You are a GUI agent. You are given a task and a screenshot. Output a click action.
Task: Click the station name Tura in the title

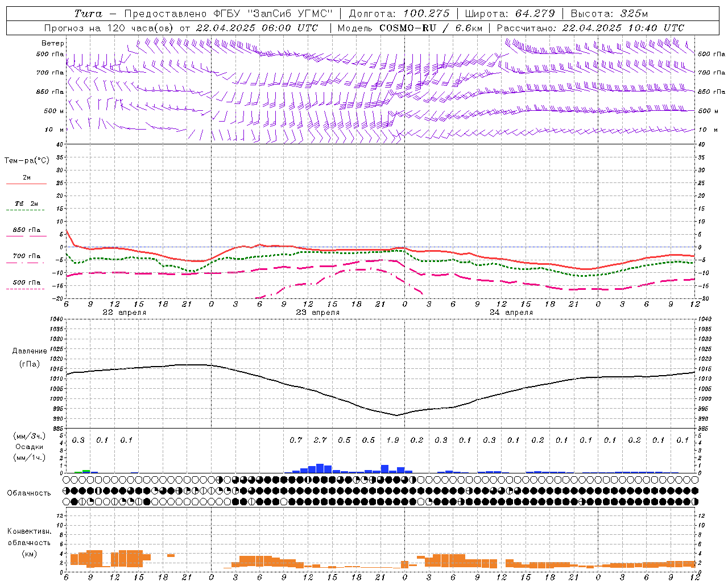point(89,14)
